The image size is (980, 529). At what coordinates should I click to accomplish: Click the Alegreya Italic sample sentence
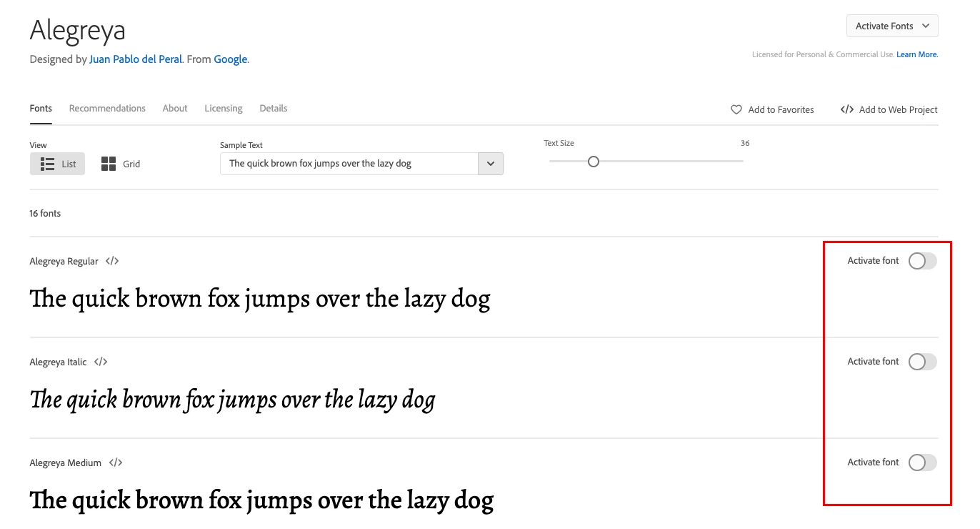pyautogui.click(x=233, y=400)
